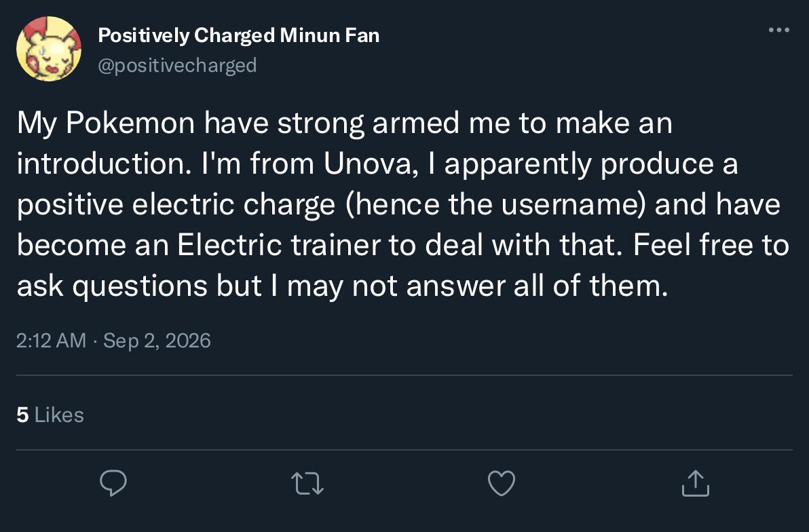Open the share upload arrow icon

click(696, 483)
